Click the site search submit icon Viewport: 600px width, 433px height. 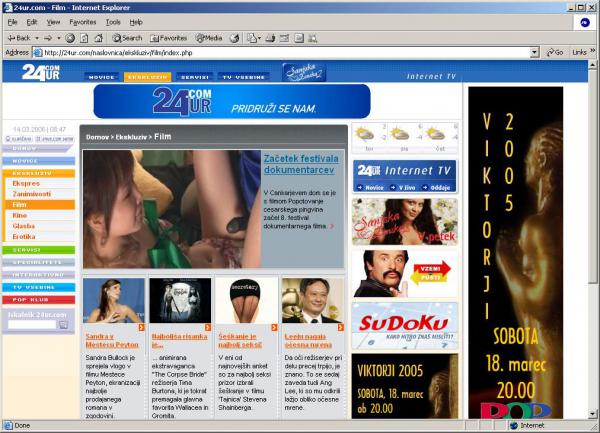pyautogui.click(x=64, y=325)
